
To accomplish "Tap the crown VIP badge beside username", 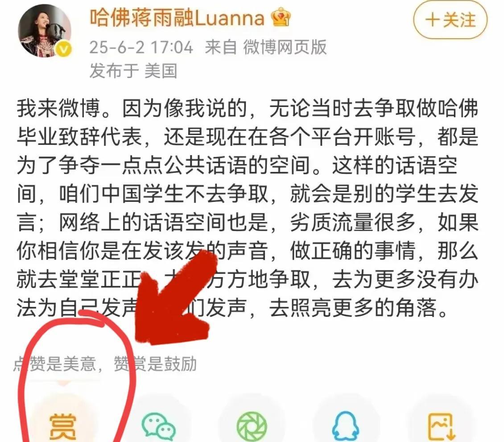I will (281, 17).
